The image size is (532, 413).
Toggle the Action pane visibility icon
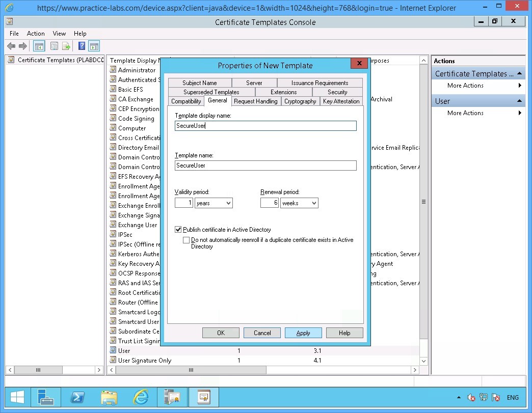[94, 46]
